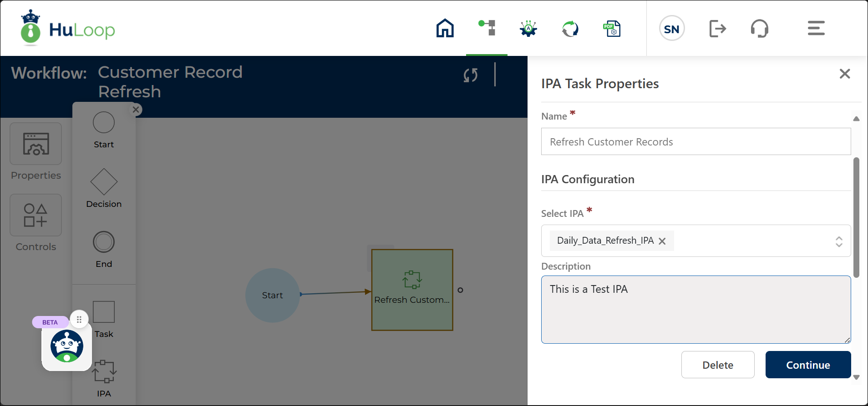Open the automation bot gear icon

(528, 29)
